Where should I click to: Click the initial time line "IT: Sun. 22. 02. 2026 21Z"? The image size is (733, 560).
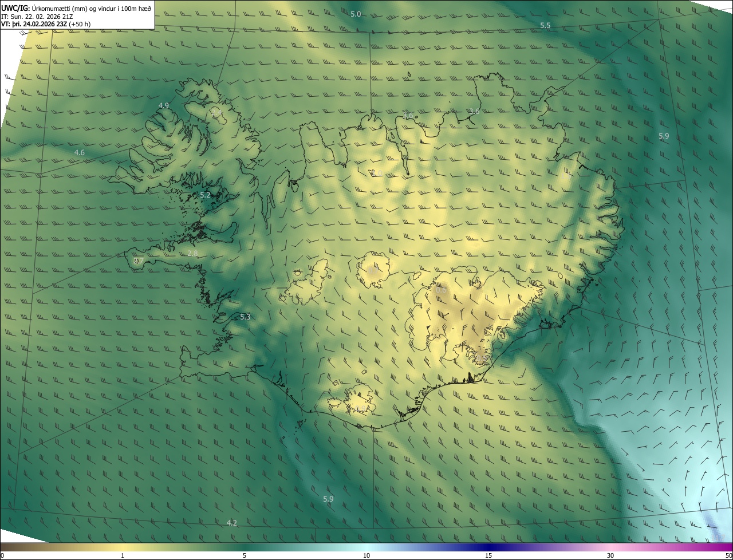tap(37, 17)
